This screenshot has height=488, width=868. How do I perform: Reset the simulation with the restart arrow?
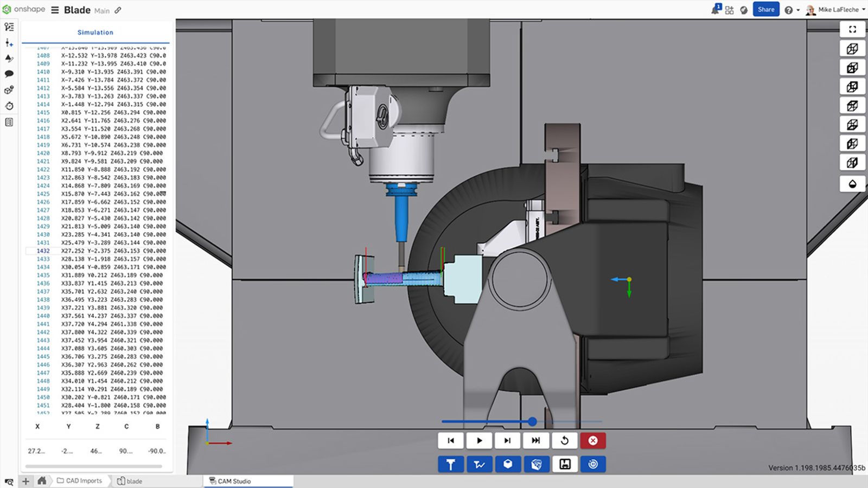(564, 440)
